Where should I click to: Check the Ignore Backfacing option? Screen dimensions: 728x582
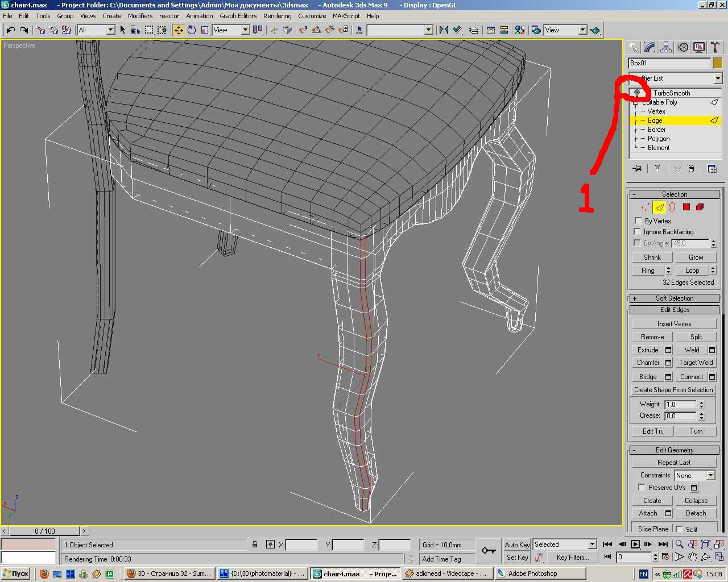638,232
